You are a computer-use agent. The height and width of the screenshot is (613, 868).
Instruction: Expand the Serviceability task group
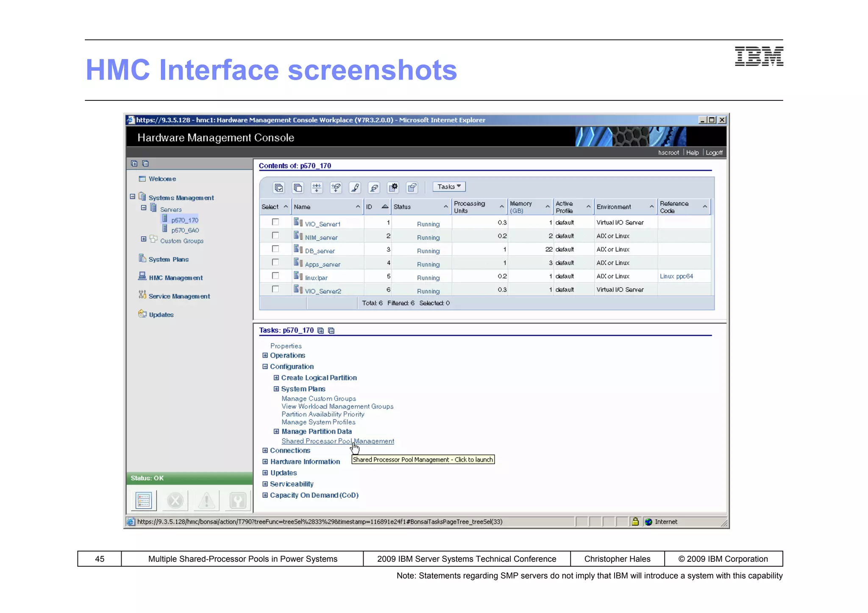coord(265,484)
